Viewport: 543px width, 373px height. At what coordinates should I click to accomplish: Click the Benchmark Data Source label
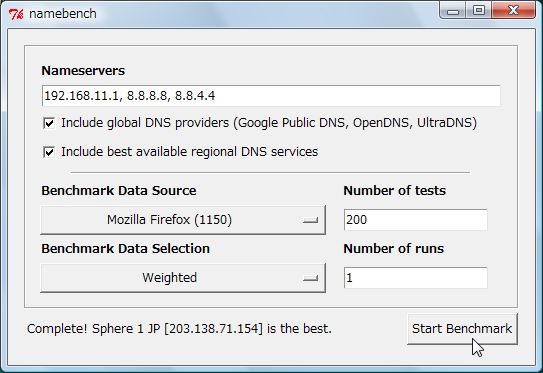pos(119,191)
